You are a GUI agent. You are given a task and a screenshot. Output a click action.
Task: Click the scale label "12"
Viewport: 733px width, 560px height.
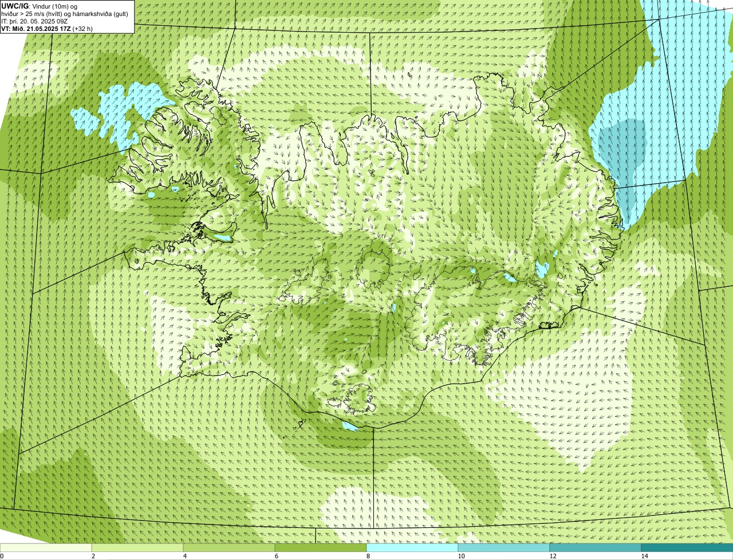pos(553,556)
